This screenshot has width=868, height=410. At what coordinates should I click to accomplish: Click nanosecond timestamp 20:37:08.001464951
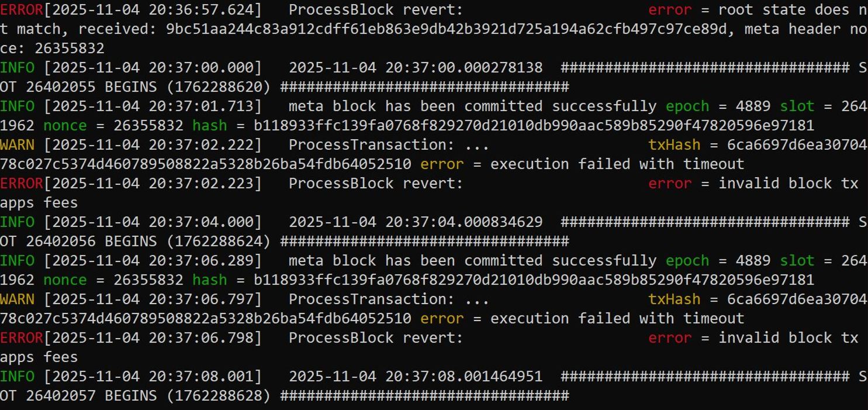[416, 377]
